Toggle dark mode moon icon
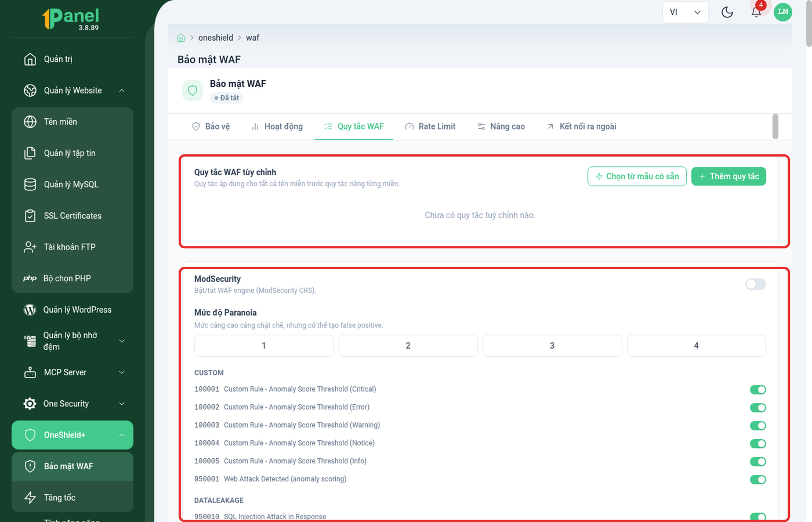812x522 pixels. click(727, 12)
